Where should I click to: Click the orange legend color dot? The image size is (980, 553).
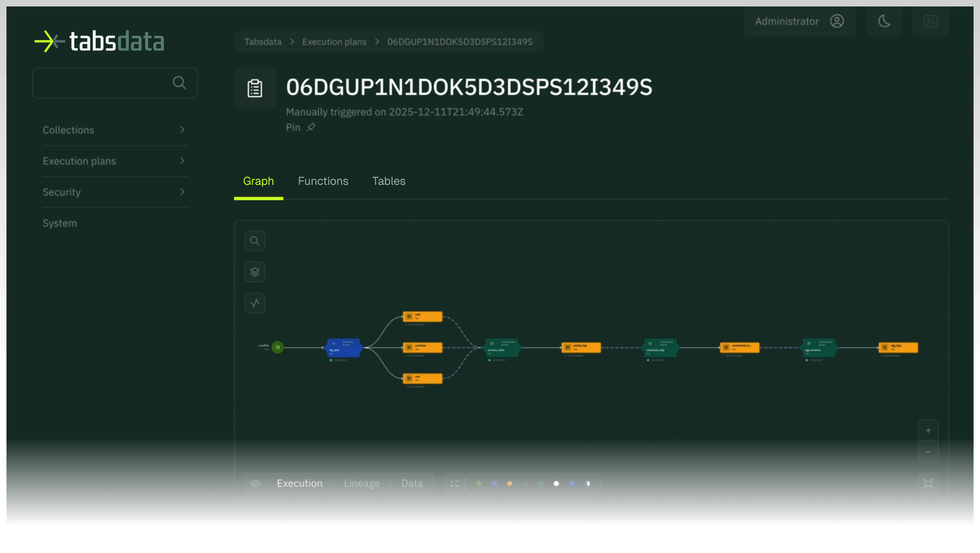click(x=510, y=484)
